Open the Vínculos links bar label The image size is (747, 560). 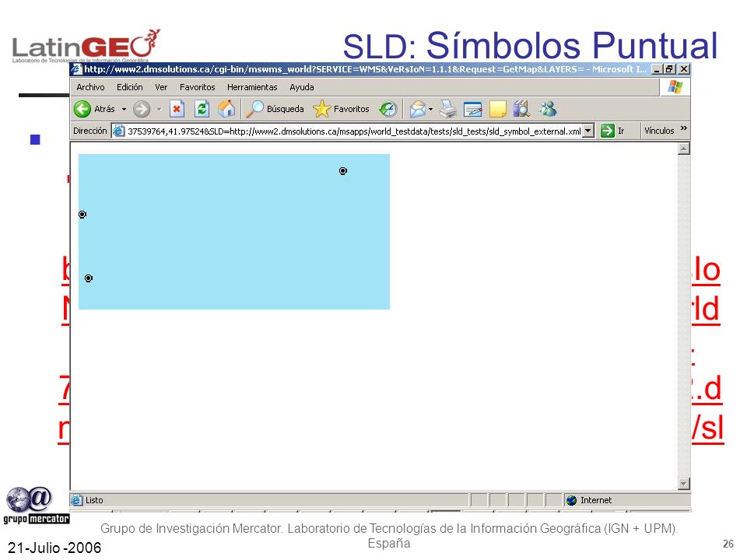(659, 131)
